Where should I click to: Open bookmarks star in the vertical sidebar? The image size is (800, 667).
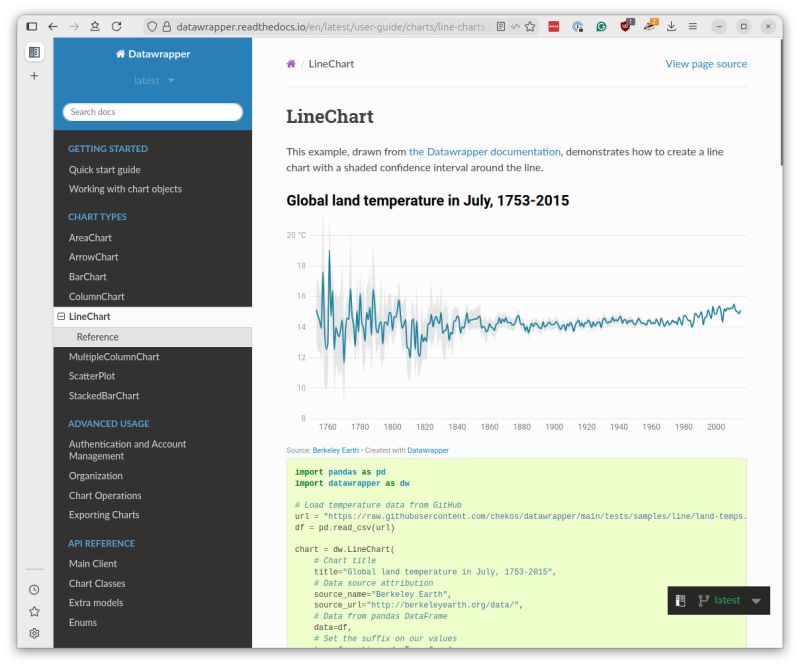coord(34,611)
